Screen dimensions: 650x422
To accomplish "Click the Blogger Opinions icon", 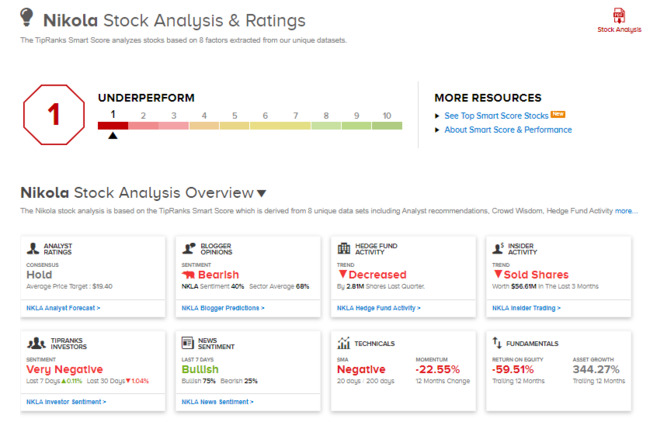I will (x=187, y=247).
